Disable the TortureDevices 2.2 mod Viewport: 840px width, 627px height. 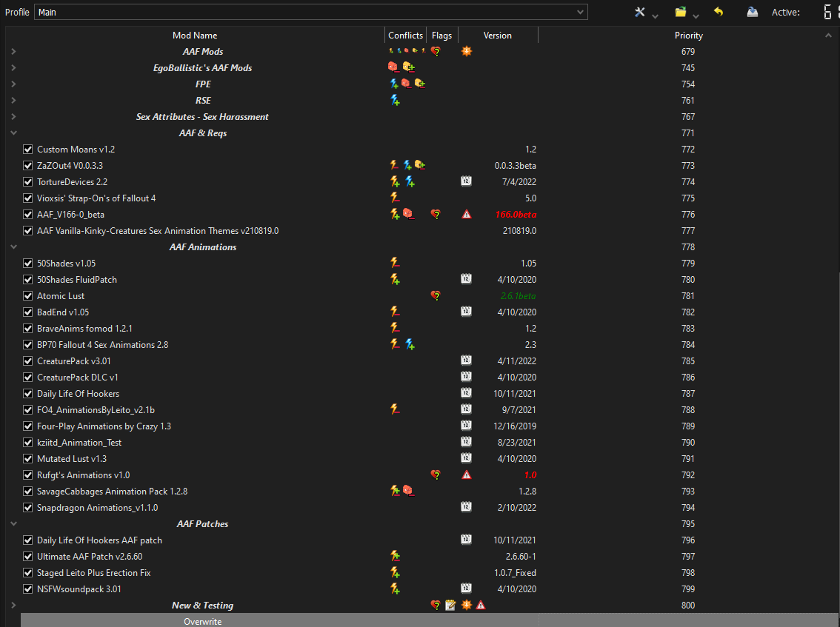click(28, 181)
